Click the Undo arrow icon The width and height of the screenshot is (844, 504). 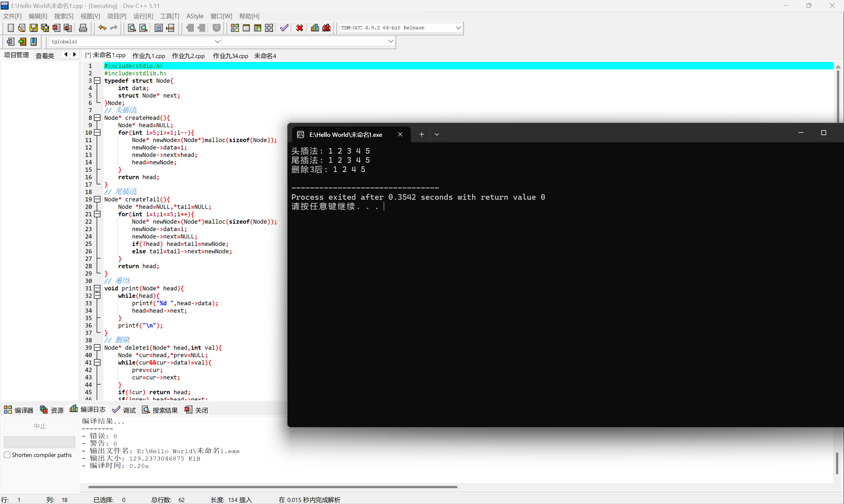[102, 28]
